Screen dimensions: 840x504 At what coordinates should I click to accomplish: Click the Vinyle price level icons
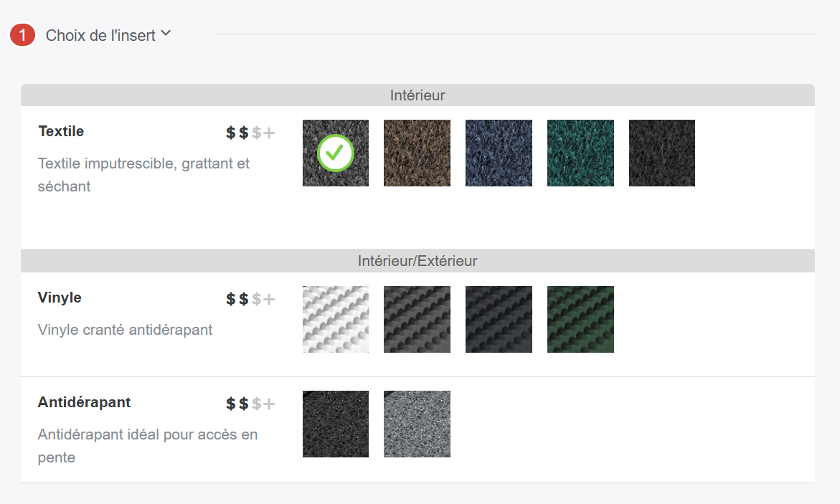(250, 299)
